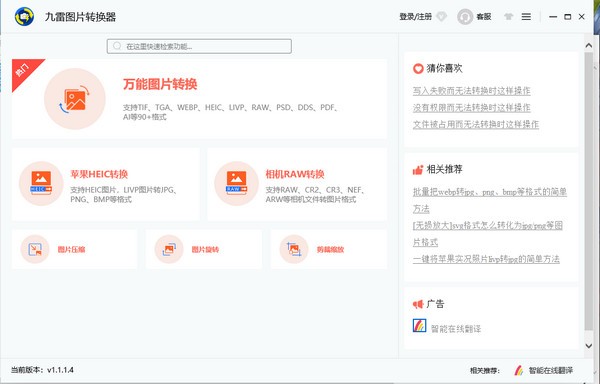Open the skin (shirt) icon
Viewport: 600px width, 384px height.
pyautogui.click(x=508, y=17)
